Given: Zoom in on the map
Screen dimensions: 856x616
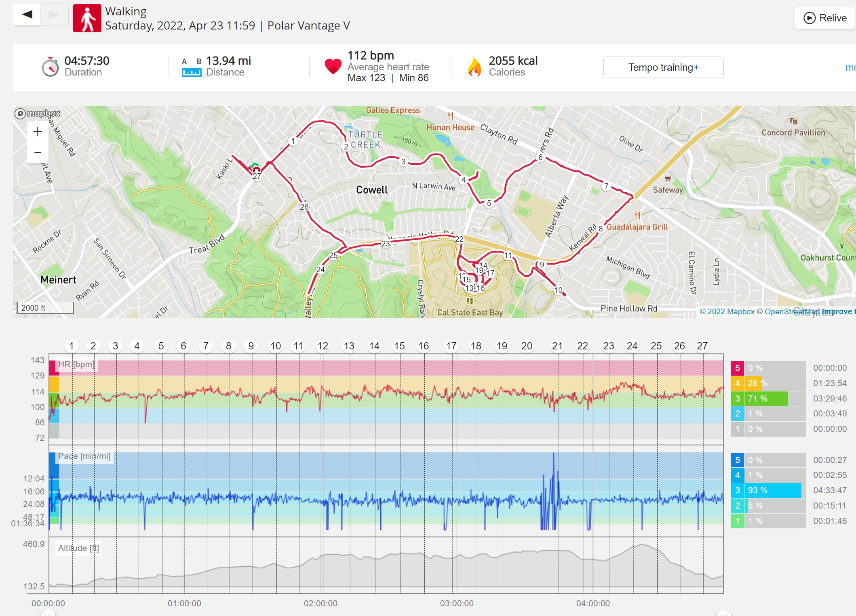Looking at the screenshot, I should point(38,131).
